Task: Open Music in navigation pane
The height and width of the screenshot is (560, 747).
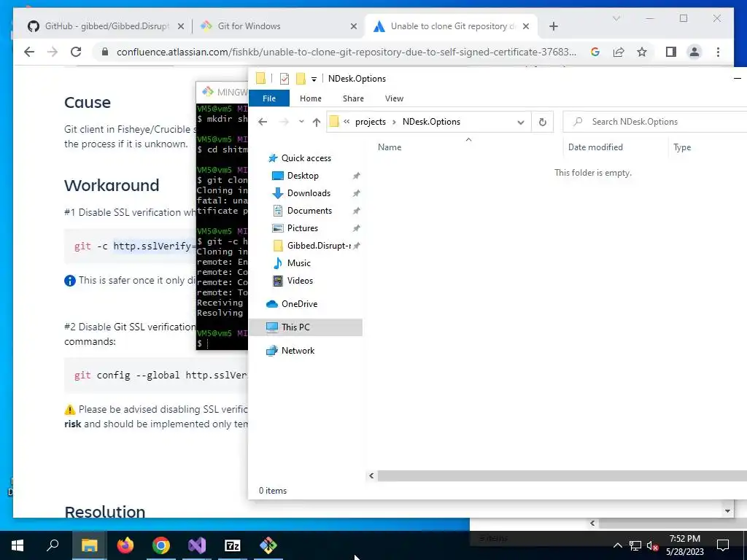Action: pyautogui.click(x=298, y=263)
